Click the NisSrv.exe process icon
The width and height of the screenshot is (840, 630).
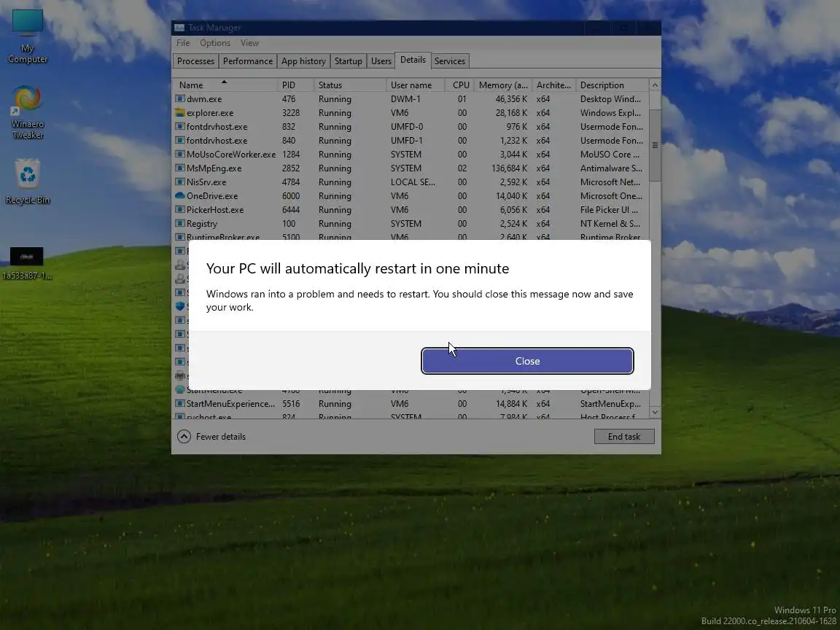coord(180,182)
